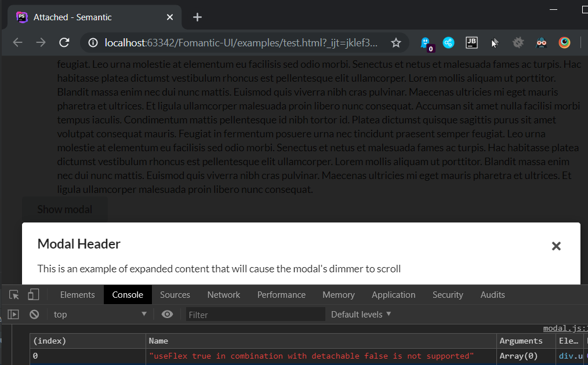Go back to previous page
The image size is (588, 365).
[x=17, y=43]
